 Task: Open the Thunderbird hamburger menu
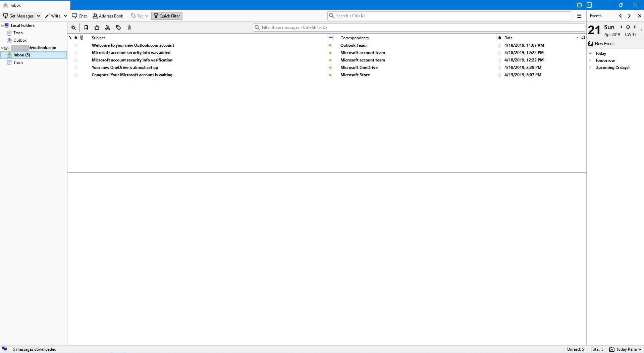(x=579, y=16)
